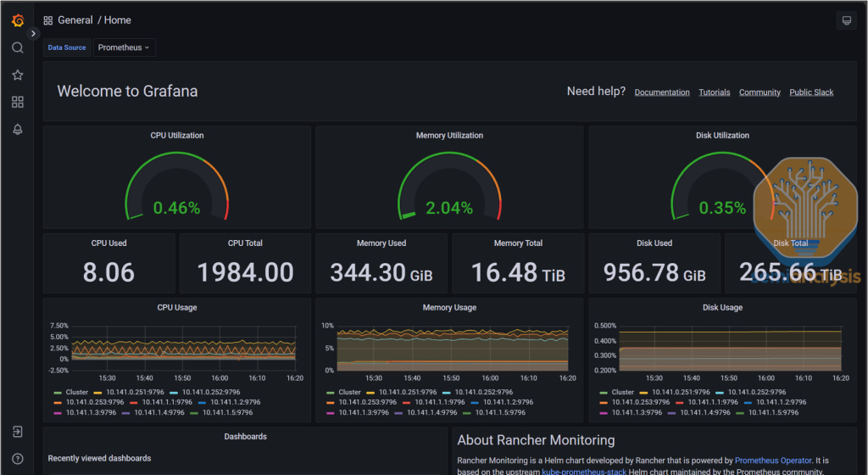This screenshot has height=475, width=868.
Task: Open the Dashboards grid icon in sidebar
Action: tap(18, 102)
